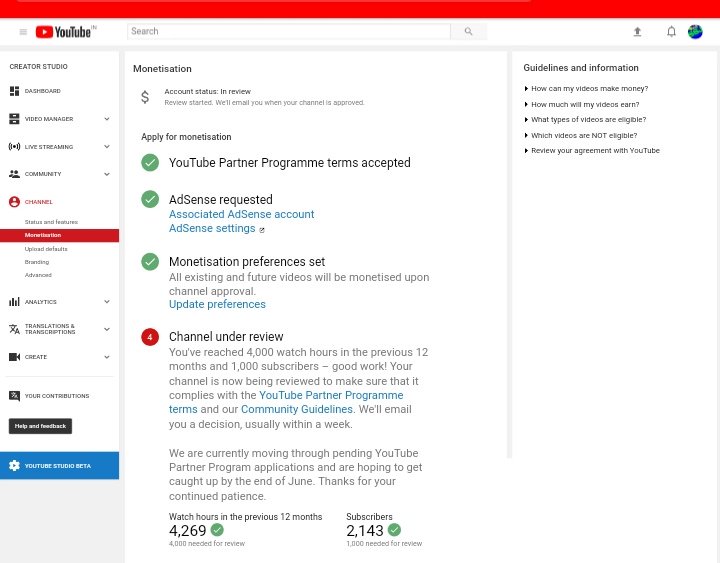The width and height of the screenshot is (720, 563).
Task: Open the account avatar menu
Action: (x=695, y=32)
